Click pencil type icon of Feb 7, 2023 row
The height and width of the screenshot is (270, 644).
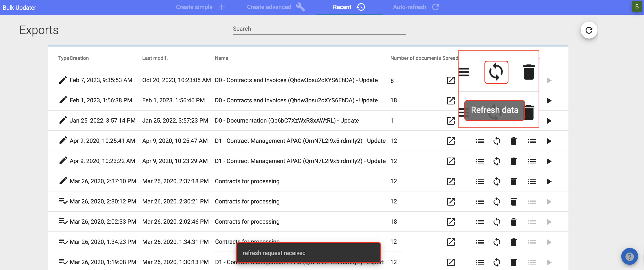63,80
